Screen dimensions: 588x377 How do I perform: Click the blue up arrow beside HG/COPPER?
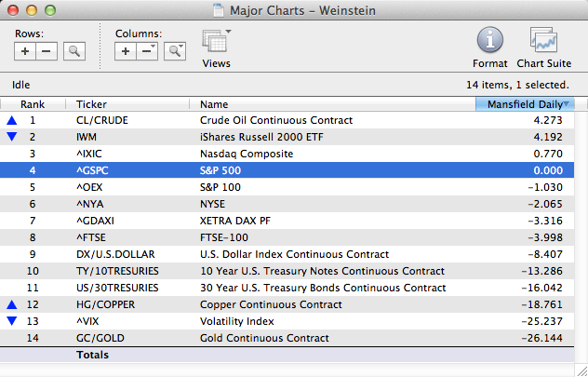pyautogui.click(x=11, y=304)
